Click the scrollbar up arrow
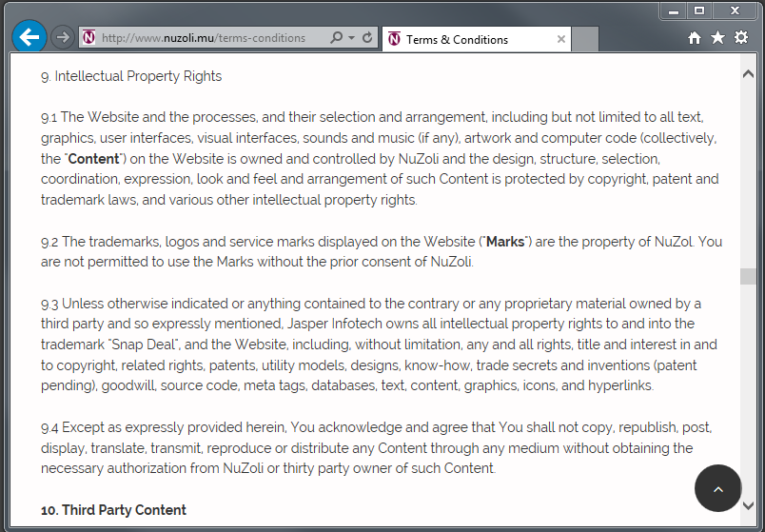The height and width of the screenshot is (532, 765). pyautogui.click(x=748, y=74)
